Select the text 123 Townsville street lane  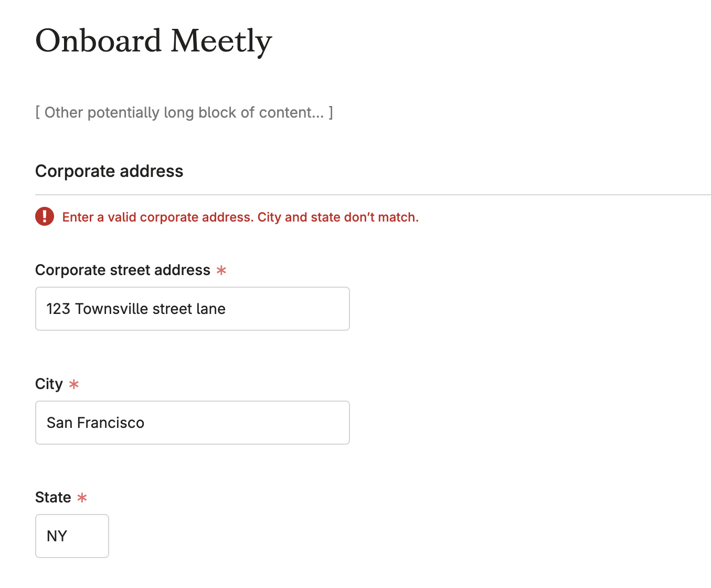click(x=135, y=309)
